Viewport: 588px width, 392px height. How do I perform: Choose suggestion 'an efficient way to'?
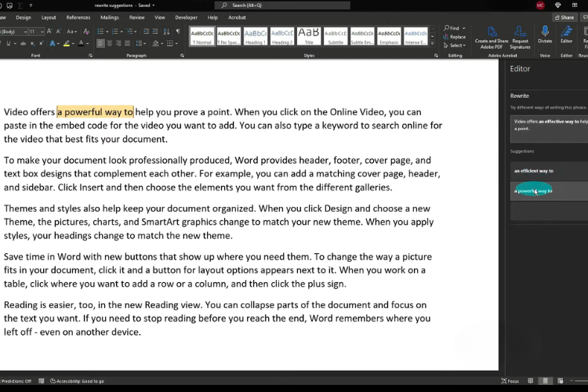point(549,171)
